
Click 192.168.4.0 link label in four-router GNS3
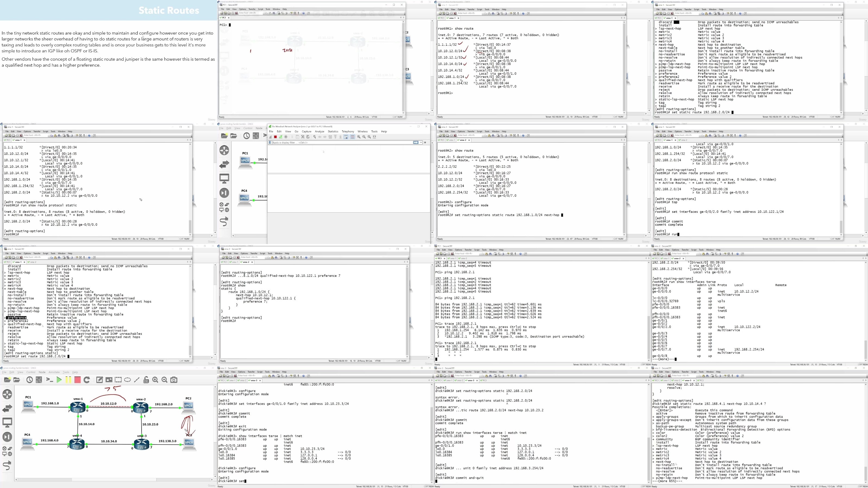coord(50,440)
